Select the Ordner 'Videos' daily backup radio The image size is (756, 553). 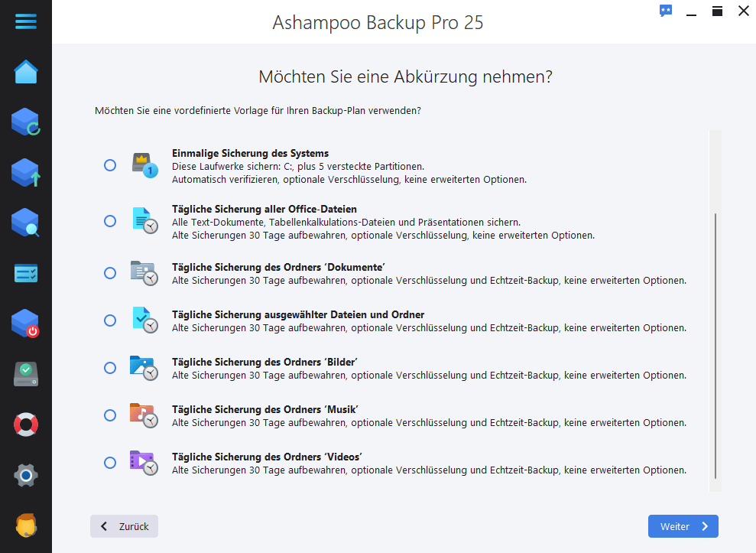110,463
